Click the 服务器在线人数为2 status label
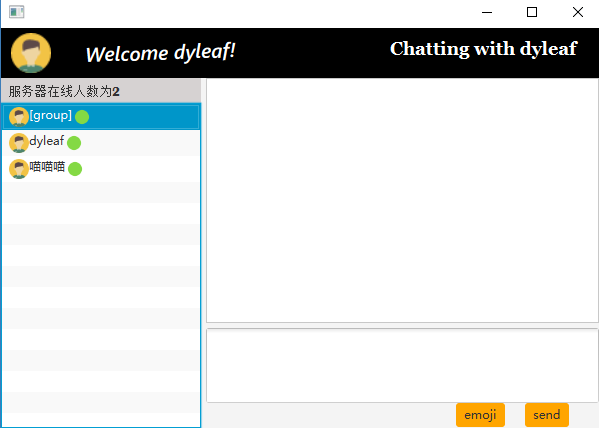The width and height of the screenshot is (599, 428). pos(64,91)
